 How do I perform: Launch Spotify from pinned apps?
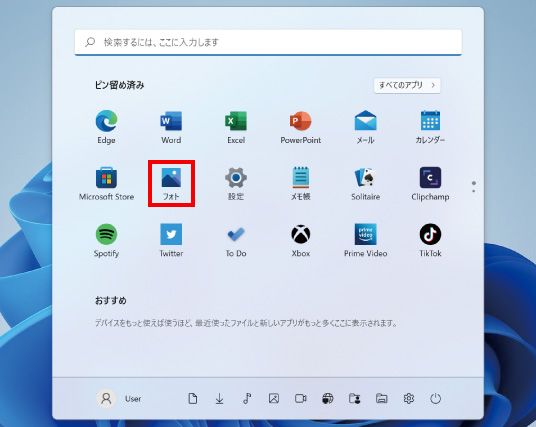(106, 240)
